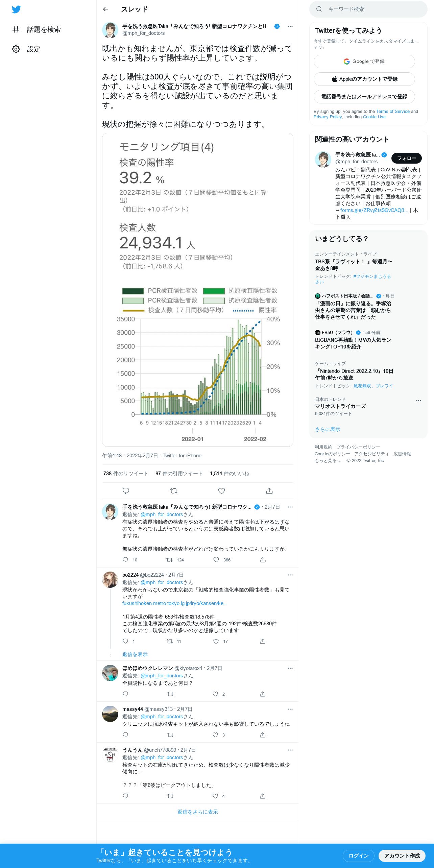This screenshot has height=868, width=434.
Task: Open more options on うんうん's reply
Action: [290, 750]
